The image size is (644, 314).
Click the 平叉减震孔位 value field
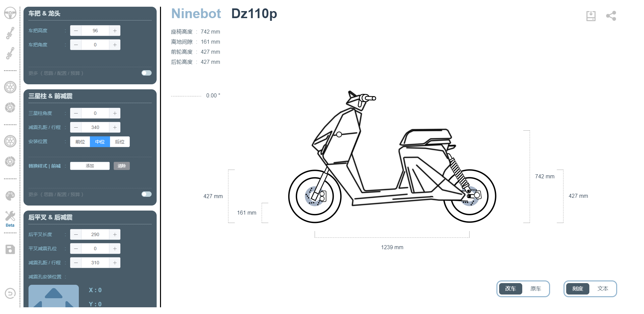click(x=95, y=249)
